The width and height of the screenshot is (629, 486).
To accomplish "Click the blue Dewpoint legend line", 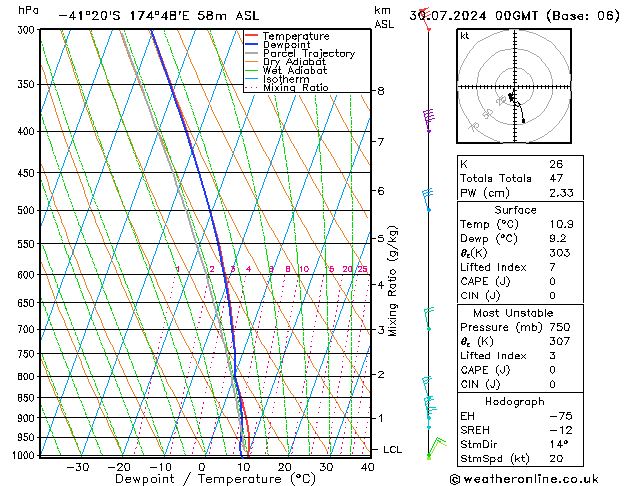I will [251, 44].
